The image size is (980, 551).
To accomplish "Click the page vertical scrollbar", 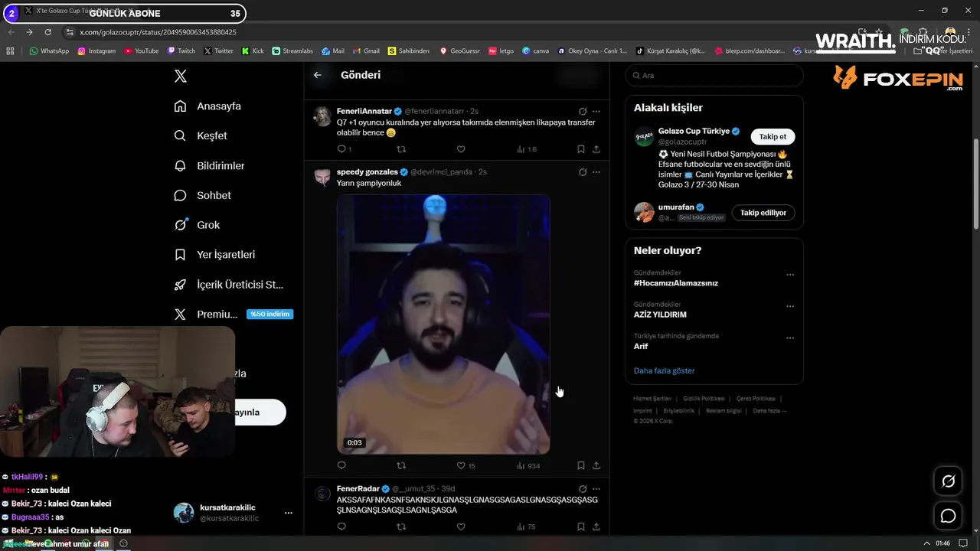I will [x=975, y=184].
